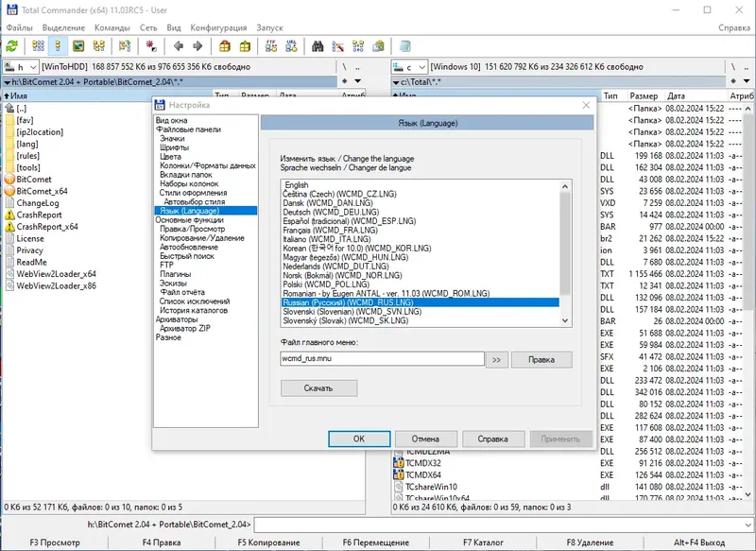The width and height of the screenshot is (756, 551).
Task: Click the Отмена button
Action: click(x=426, y=439)
